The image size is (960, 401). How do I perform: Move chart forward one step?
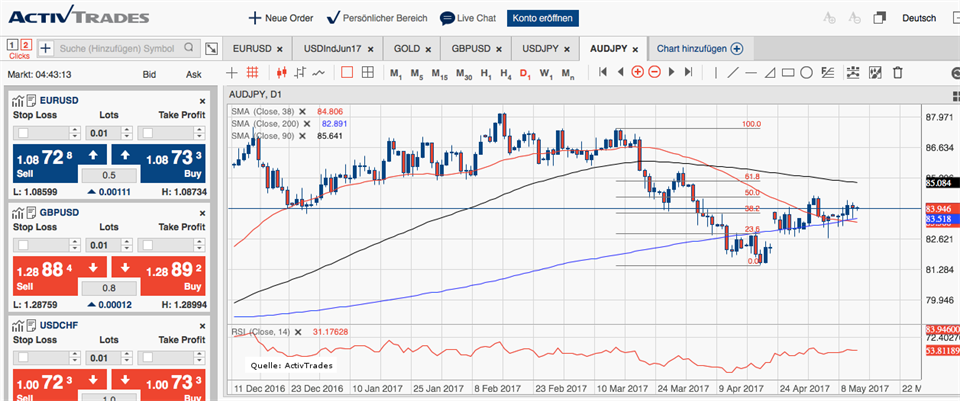click(x=672, y=73)
